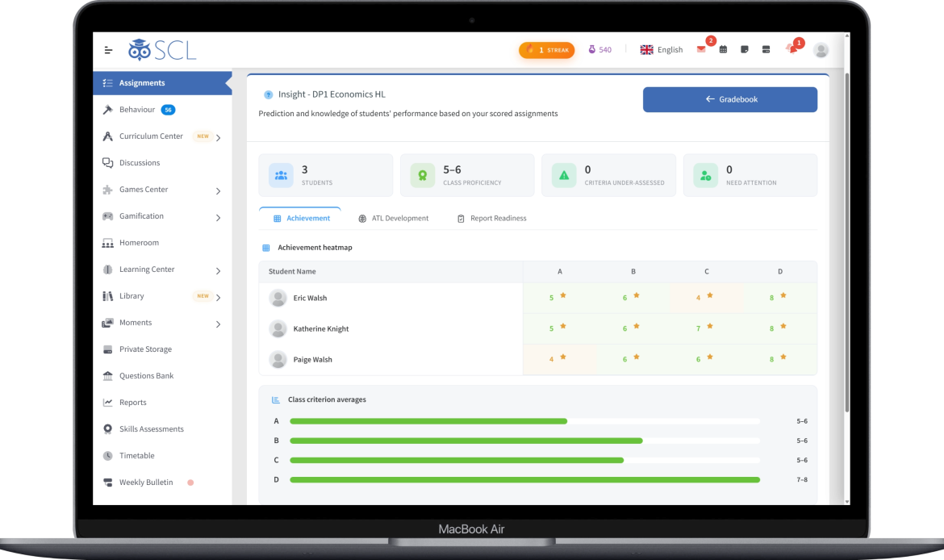
Task: Click Eric Walsh's name
Action: point(310,298)
